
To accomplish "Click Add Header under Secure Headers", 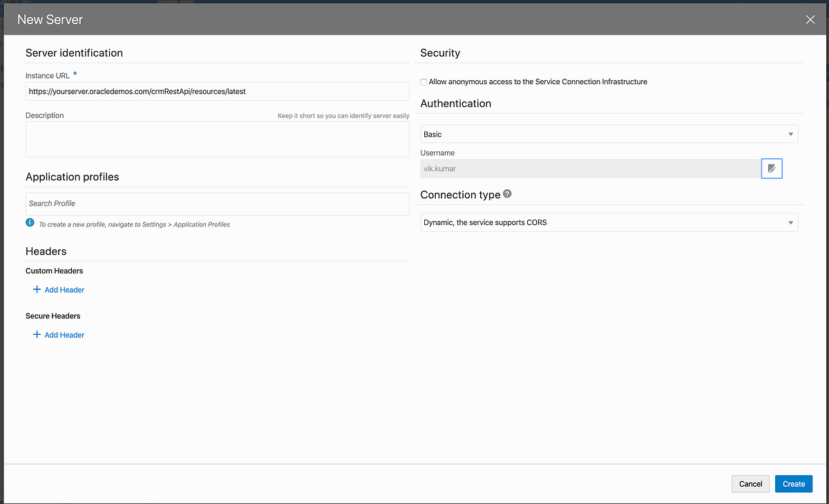I will click(64, 334).
